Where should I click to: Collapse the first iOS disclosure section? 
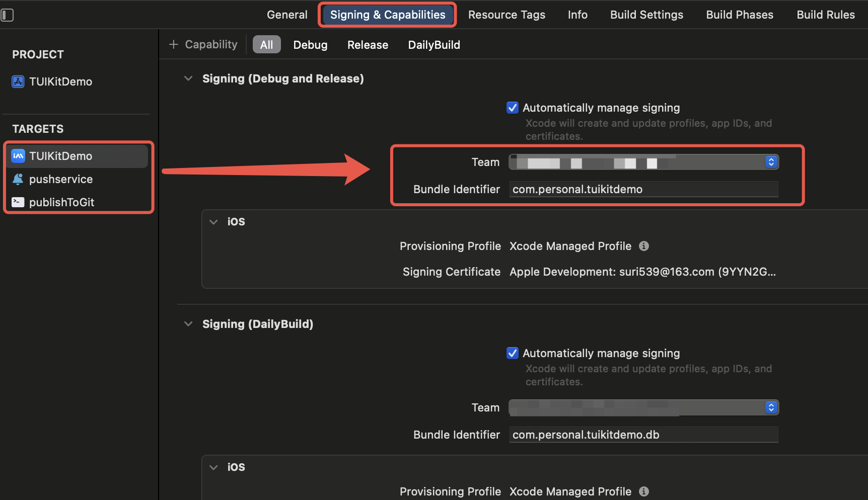(x=213, y=222)
